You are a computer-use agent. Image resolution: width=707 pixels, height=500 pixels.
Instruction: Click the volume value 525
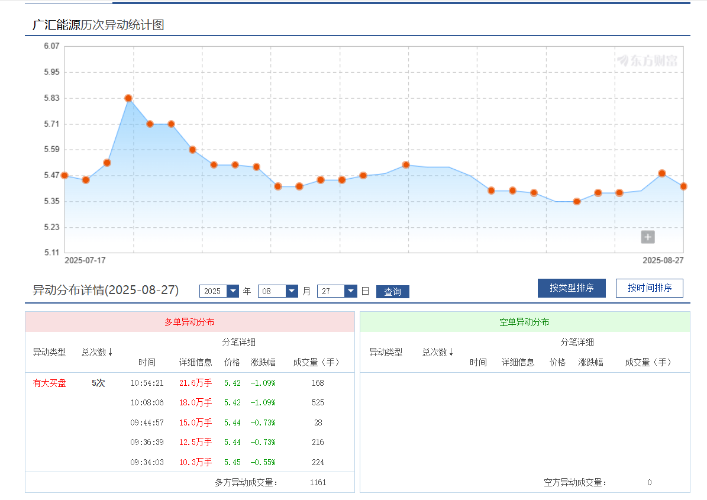point(317,402)
